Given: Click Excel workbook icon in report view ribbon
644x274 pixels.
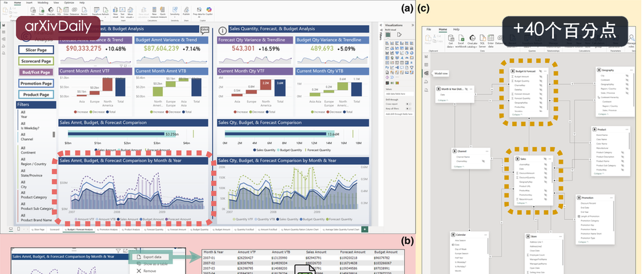Looking at the screenshot, I should (41, 11).
